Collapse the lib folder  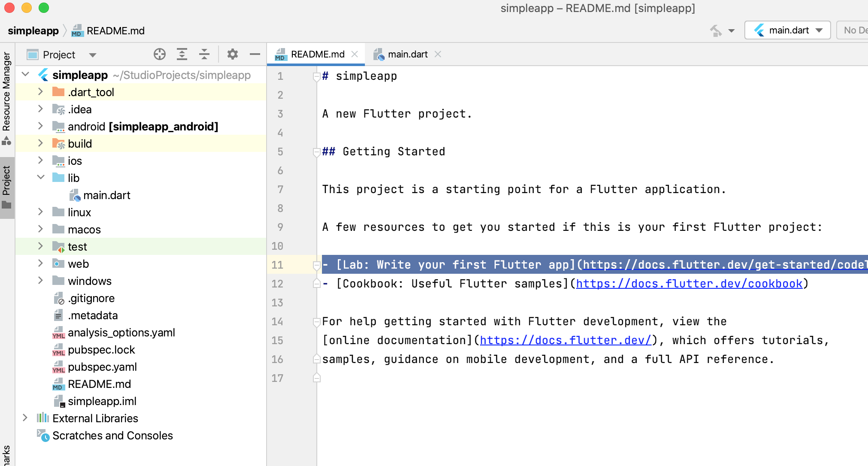pyautogui.click(x=41, y=178)
